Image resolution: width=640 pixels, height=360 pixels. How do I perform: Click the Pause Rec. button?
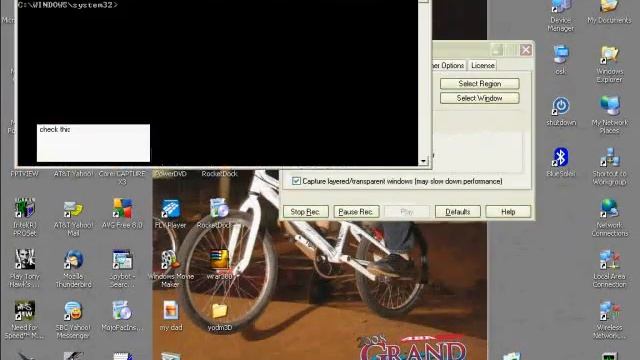click(356, 212)
